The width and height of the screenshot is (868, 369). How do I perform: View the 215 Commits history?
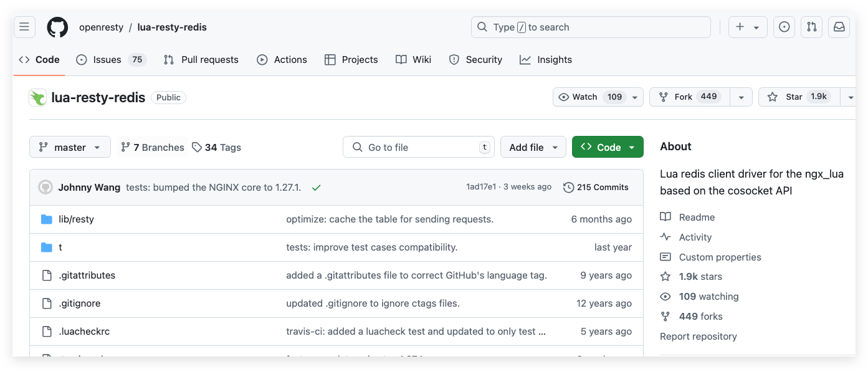pos(596,187)
